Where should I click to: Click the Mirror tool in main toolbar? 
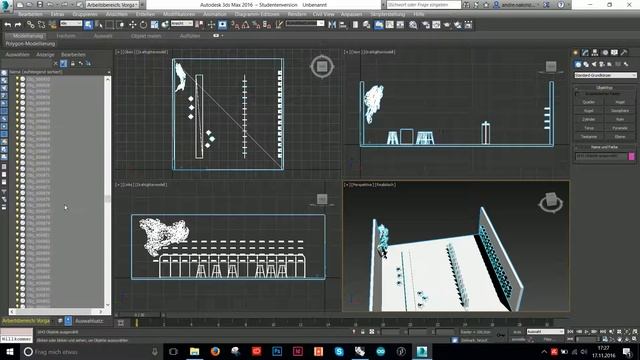[332, 25]
